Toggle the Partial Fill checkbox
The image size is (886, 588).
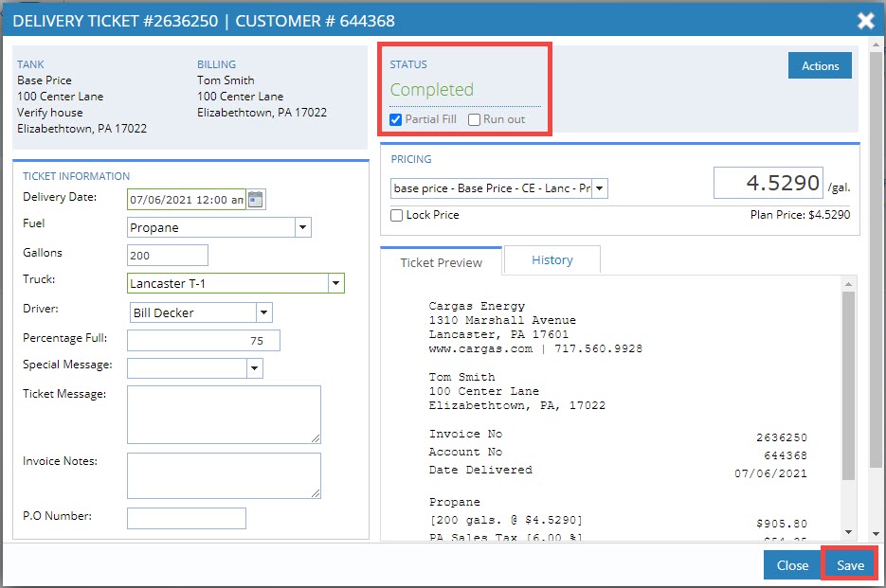coord(395,119)
